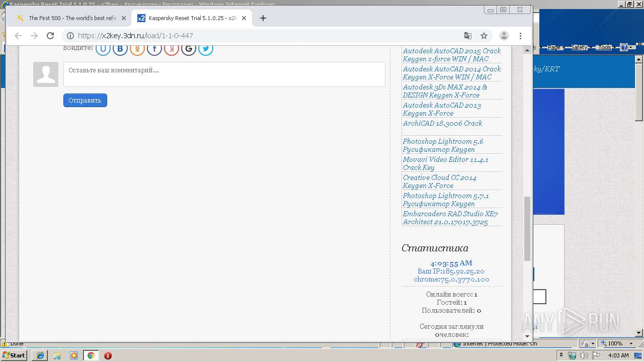This screenshot has width=644, height=362.
Task: Open ArchiCAD 18.3006 Crack link
Action: [442, 123]
